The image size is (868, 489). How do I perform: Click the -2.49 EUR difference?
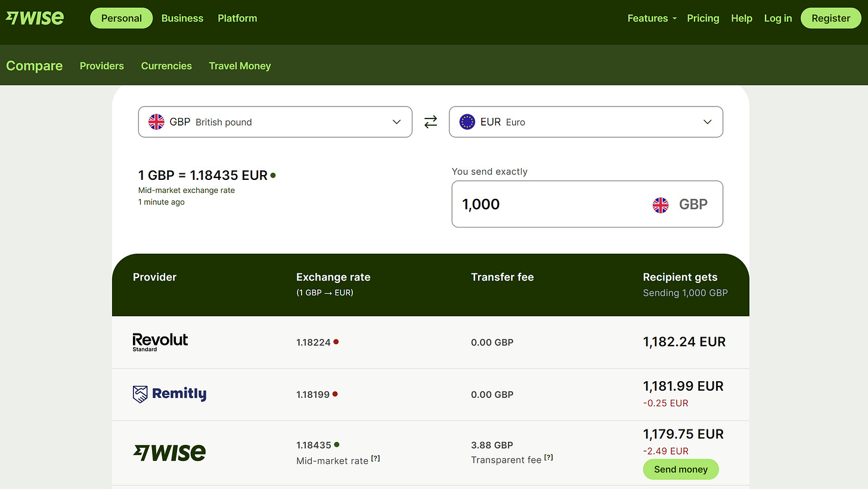pyautogui.click(x=665, y=451)
